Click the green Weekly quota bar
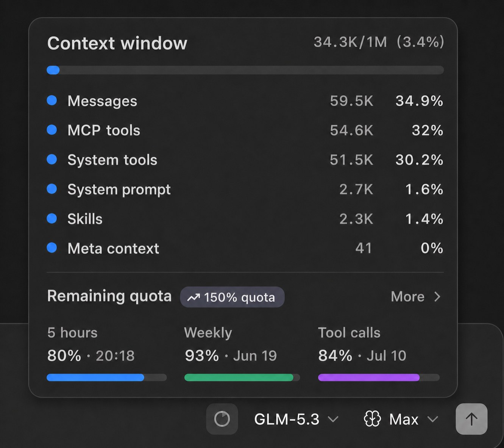The image size is (504, 448). click(x=242, y=378)
